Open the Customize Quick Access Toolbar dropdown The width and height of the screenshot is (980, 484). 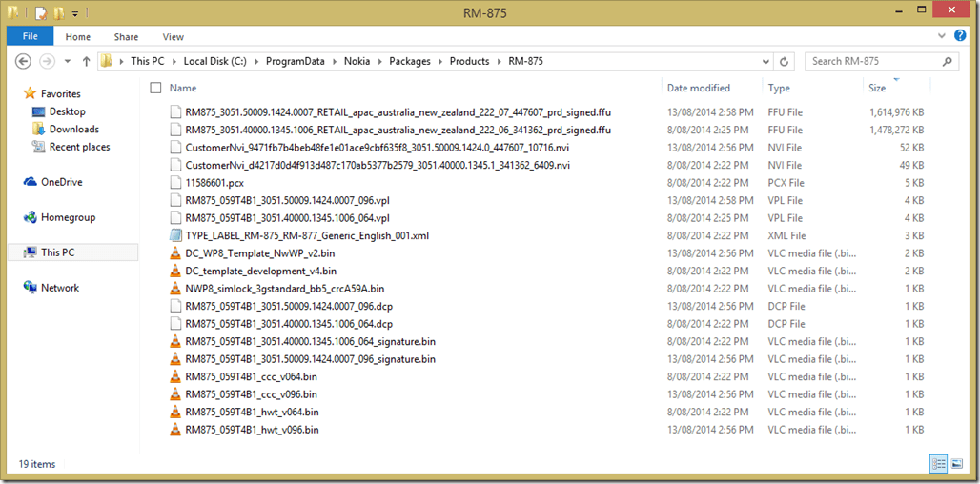75,13
